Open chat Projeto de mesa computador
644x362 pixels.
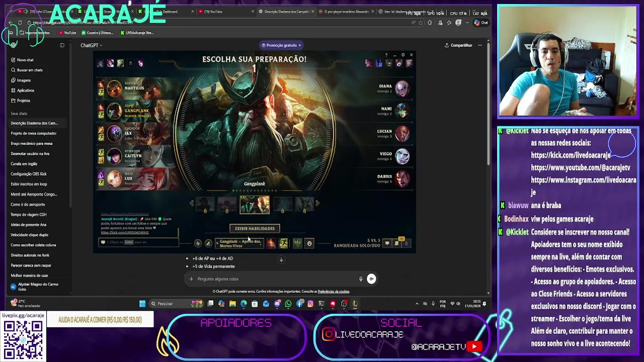(x=34, y=133)
